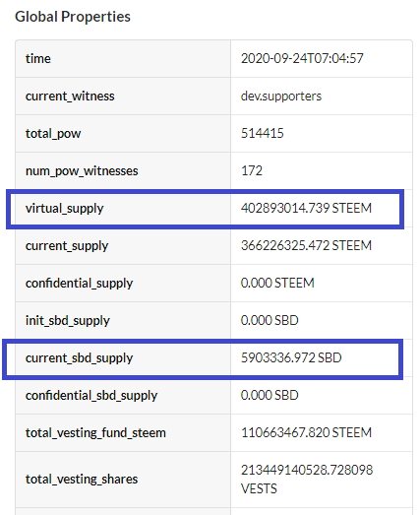This screenshot has width=420, height=515.
Task: Select the 110663467.820 STEEM value
Action: [x=306, y=433]
